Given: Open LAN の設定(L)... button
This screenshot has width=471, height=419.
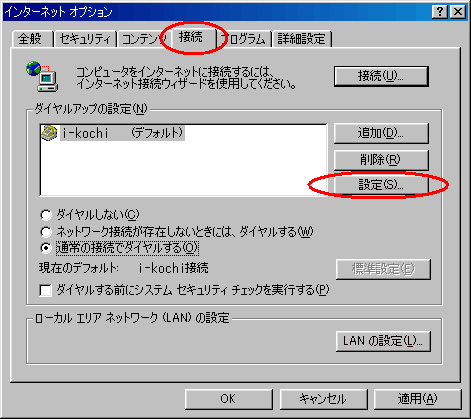Looking at the screenshot, I should click(x=383, y=341).
